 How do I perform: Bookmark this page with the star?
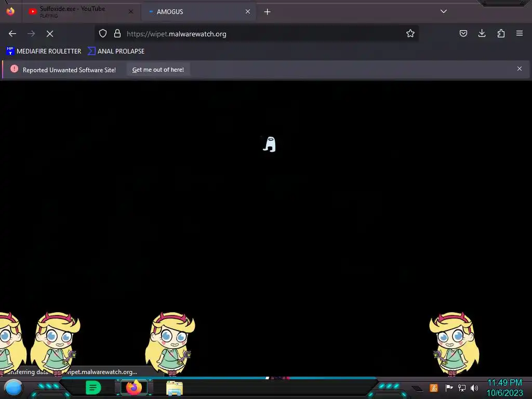pos(410,34)
